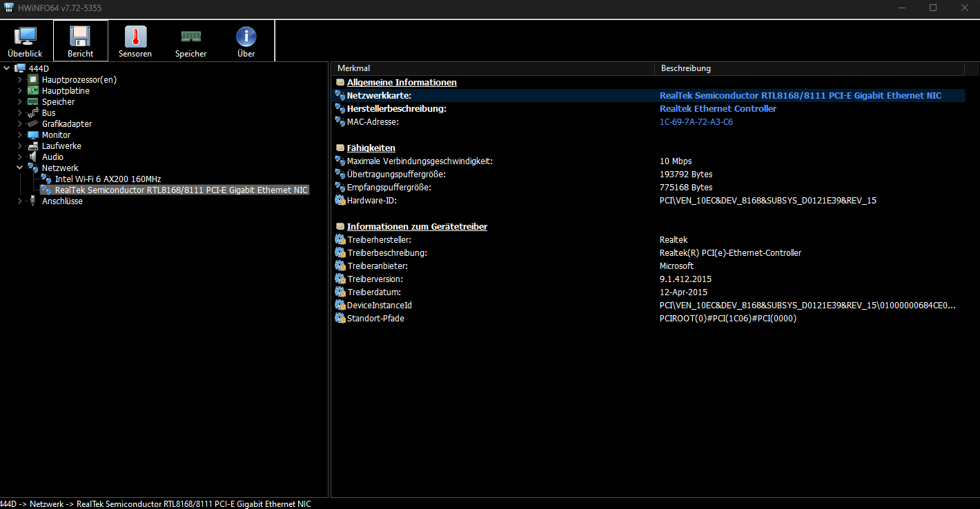Select the Treiberbeschreibung row

coord(649,252)
